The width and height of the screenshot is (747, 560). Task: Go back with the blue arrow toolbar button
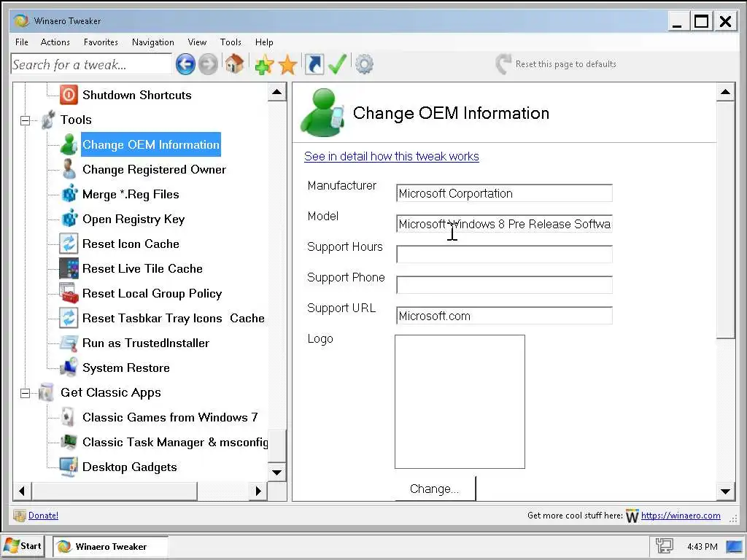(x=185, y=64)
